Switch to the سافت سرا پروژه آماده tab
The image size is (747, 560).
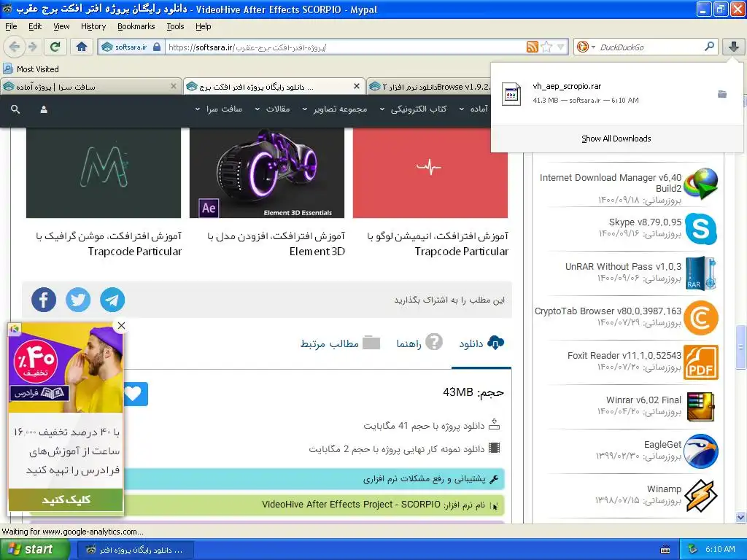(x=86, y=87)
